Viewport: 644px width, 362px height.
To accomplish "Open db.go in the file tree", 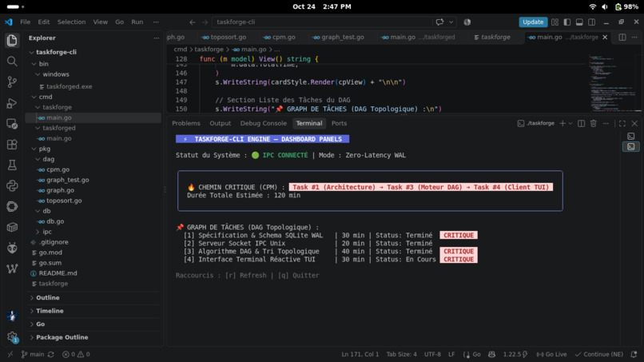I will [55, 221].
